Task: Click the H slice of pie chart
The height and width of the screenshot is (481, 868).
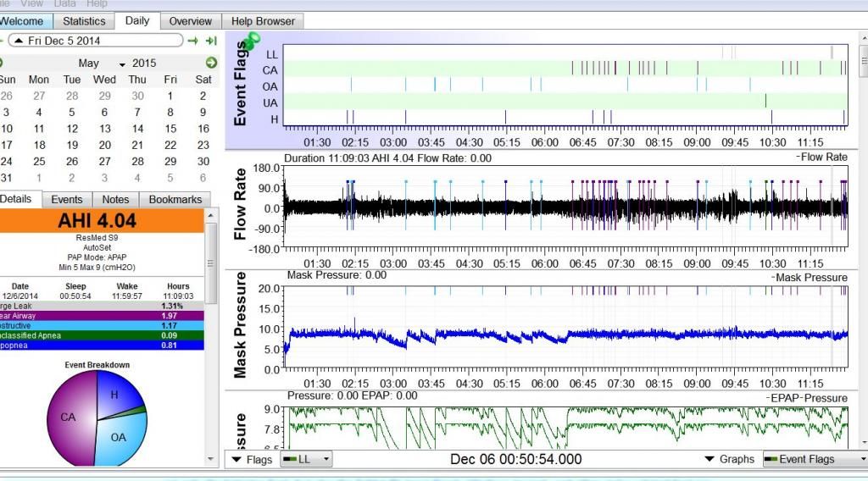Action: [x=114, y=395]
